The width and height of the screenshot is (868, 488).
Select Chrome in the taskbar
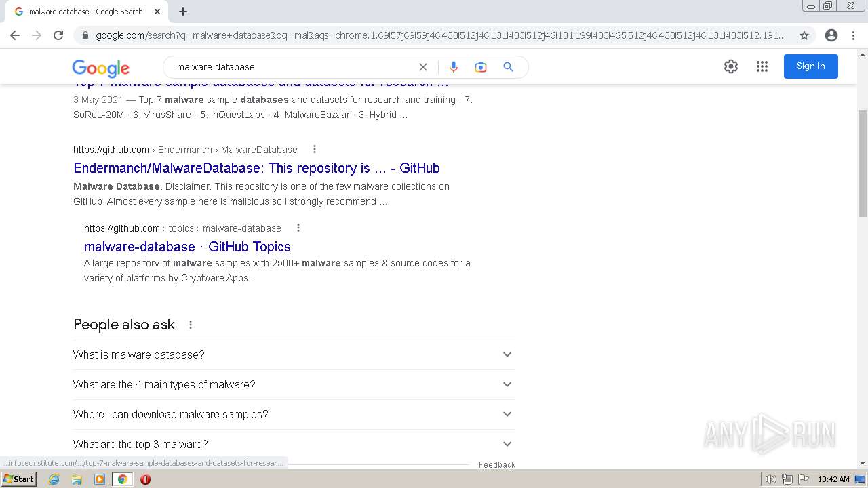(122, 479)
